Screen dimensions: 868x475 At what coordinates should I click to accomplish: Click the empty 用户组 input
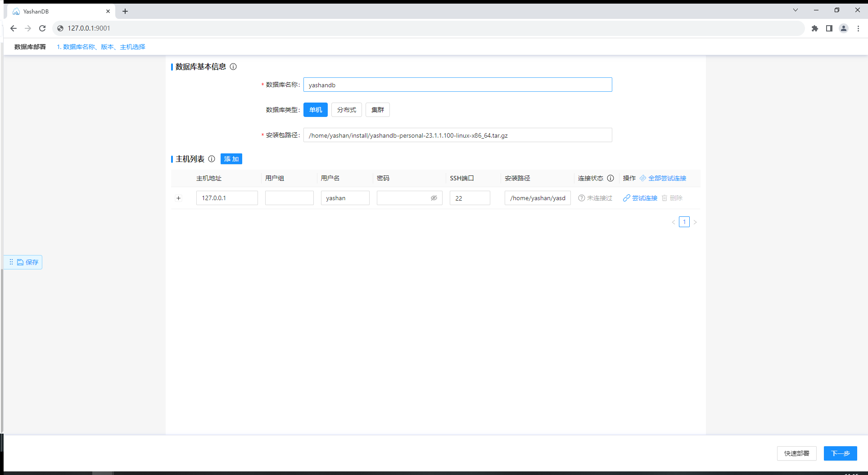[x=289, y=198]
